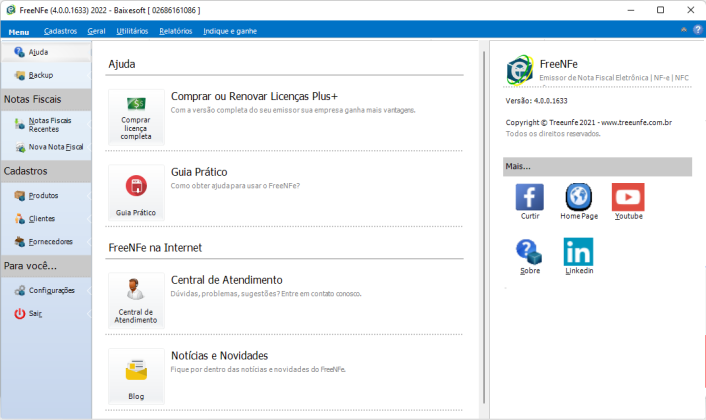Open the Sobre icon

click(x=529, y=251)
